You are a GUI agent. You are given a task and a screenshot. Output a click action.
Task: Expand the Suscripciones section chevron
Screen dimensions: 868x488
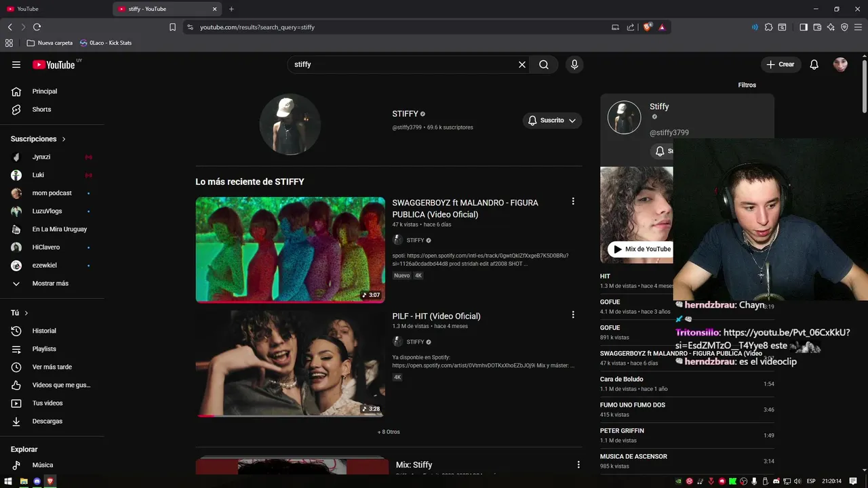point(64,139)
